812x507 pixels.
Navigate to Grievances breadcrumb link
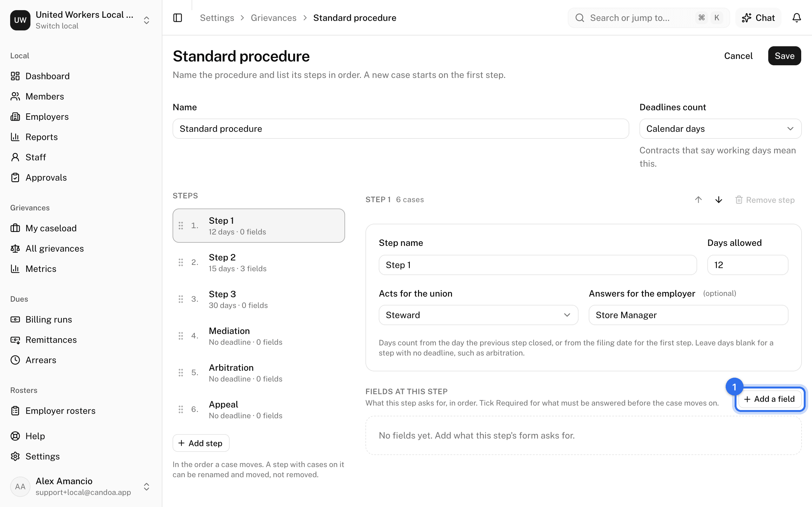click(273, 18)
